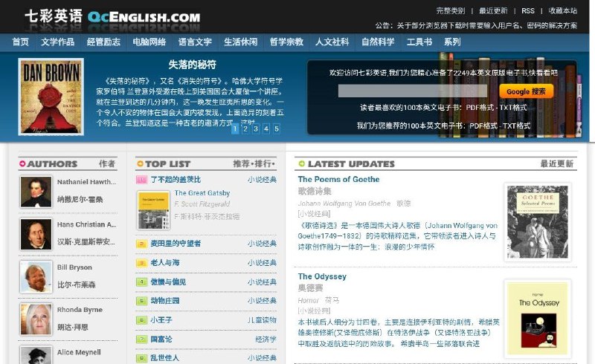The image size is (595, 364).
Task: Open the 哲学宗教 nav category
Action: point(286,42)
